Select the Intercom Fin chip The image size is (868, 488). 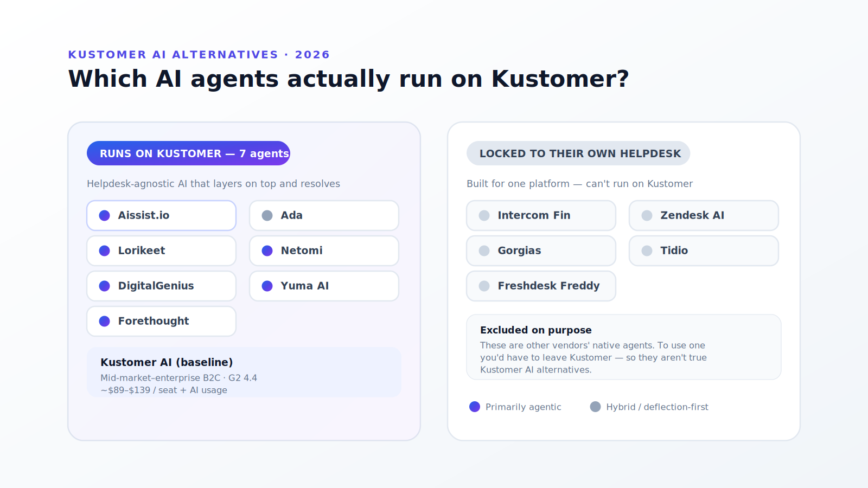tap(541, 216)
